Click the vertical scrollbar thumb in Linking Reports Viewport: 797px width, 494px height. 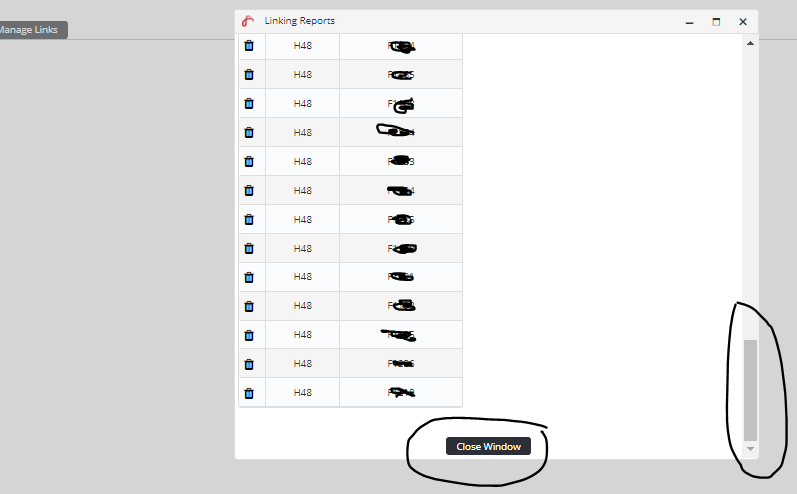coord(750,390)
